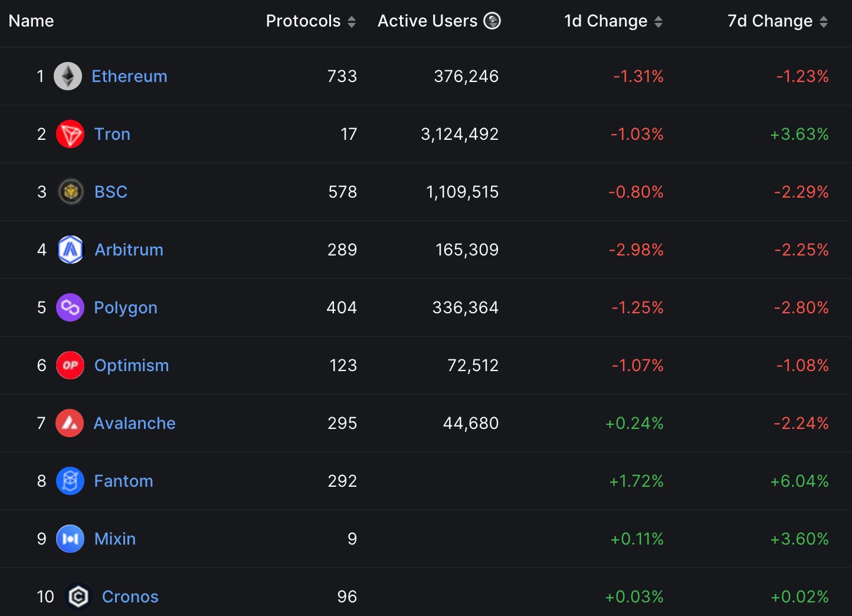Click the Protocols column header label

(303, 21)
